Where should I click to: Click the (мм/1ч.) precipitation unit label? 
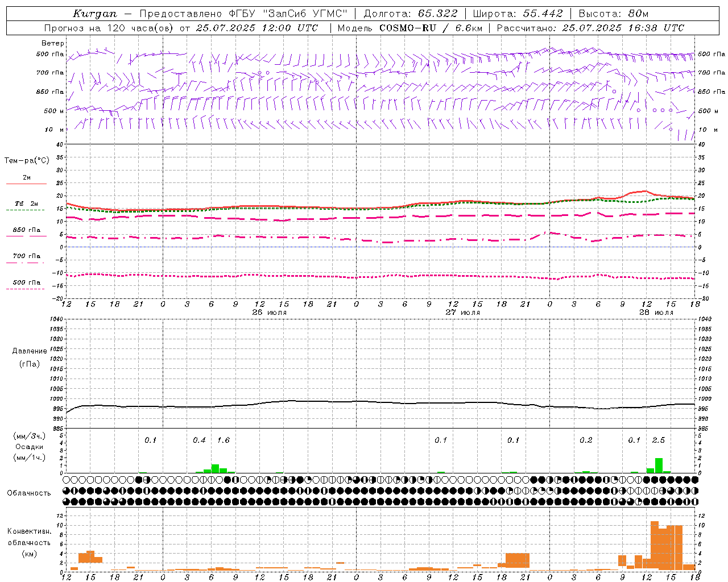click(x=30, y=458)
